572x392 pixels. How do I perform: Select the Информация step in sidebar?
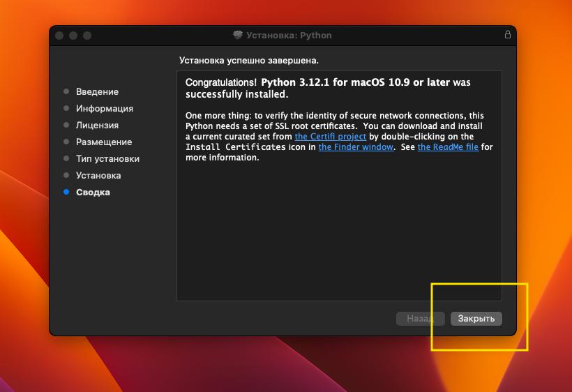coord(105,108)
